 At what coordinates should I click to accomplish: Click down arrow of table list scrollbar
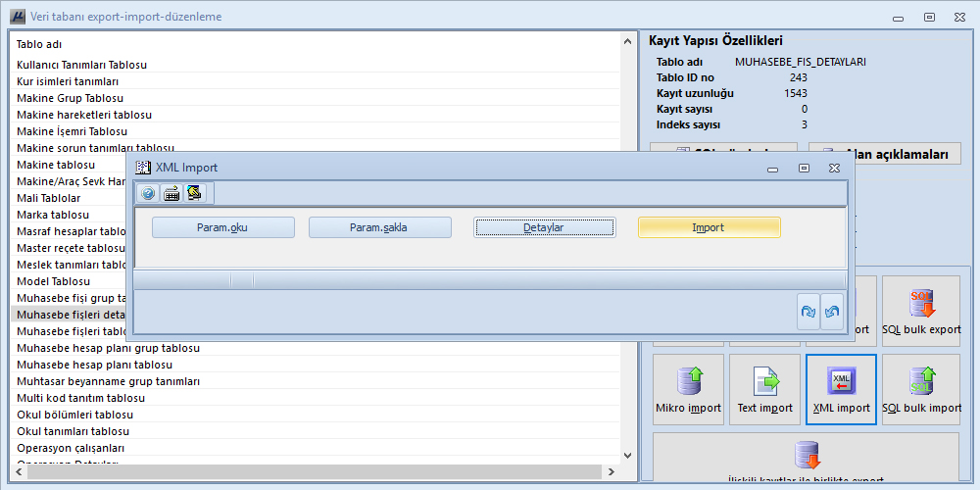point(627,456)
